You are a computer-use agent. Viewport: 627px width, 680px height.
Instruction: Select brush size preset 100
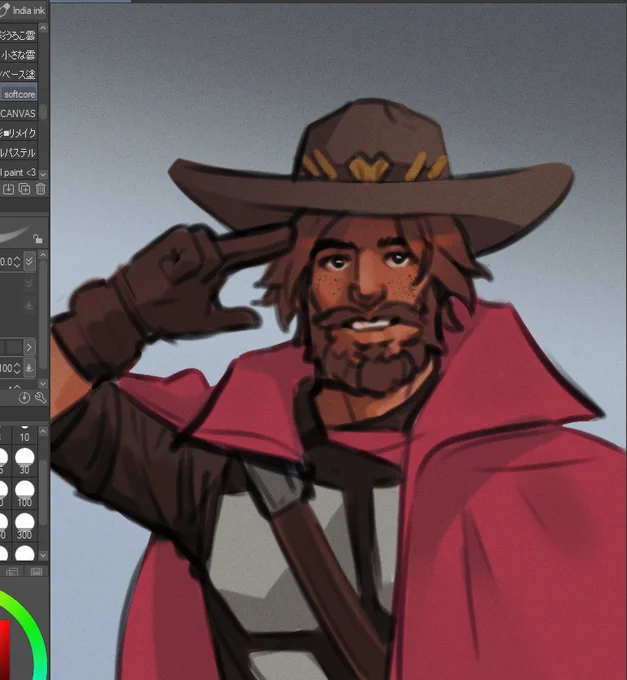[x=24, y=494]
